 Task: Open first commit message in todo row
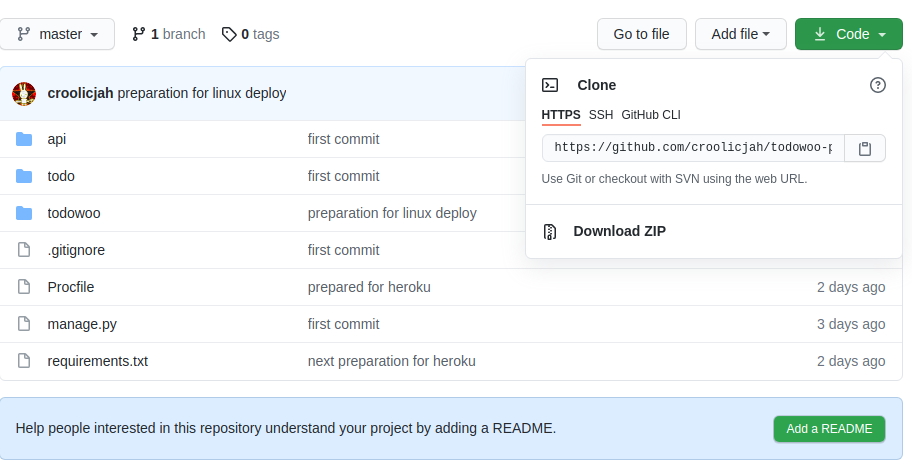(343, 176)
